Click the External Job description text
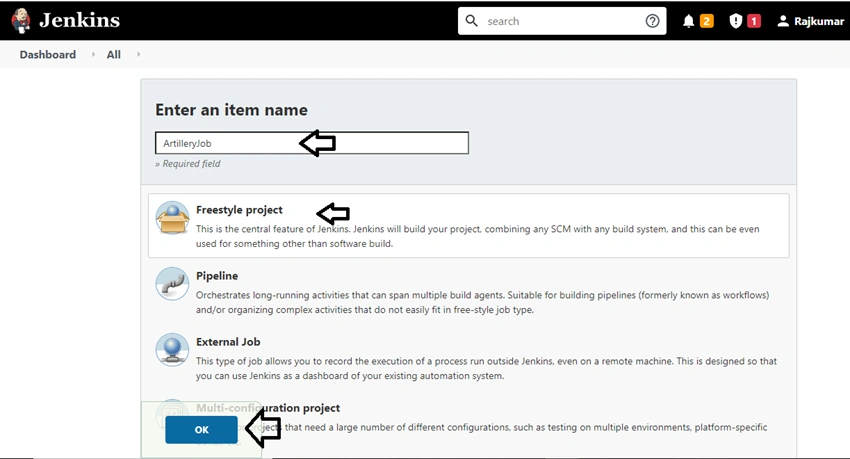The image size is (850, 459). click(x=486, y=369)
